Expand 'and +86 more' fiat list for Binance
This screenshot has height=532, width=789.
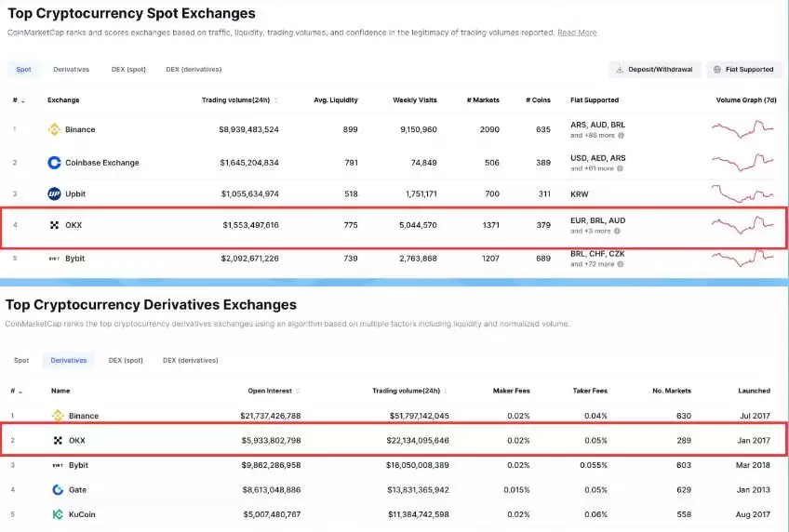point(592,136)
